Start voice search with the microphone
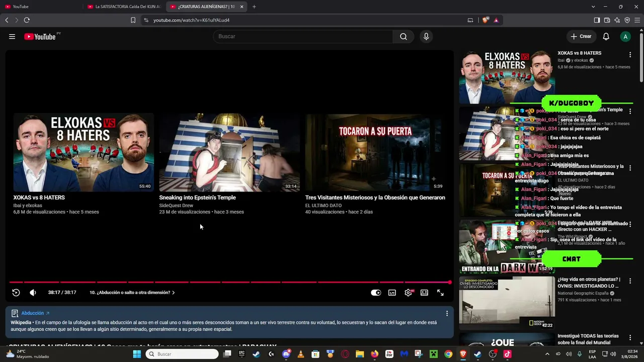The image size is (644, 362). 426,36
